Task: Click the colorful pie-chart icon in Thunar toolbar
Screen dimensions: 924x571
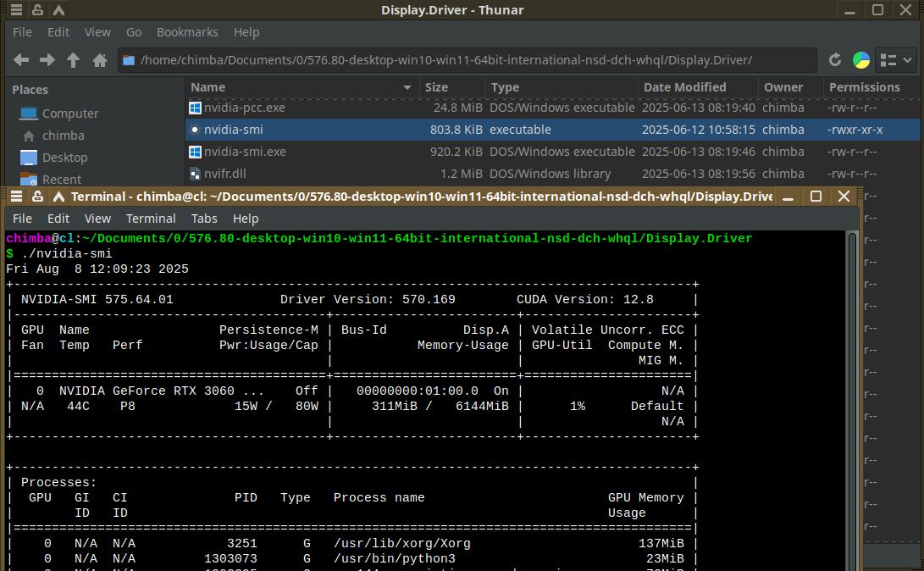Action: click(x=860, y=60)
